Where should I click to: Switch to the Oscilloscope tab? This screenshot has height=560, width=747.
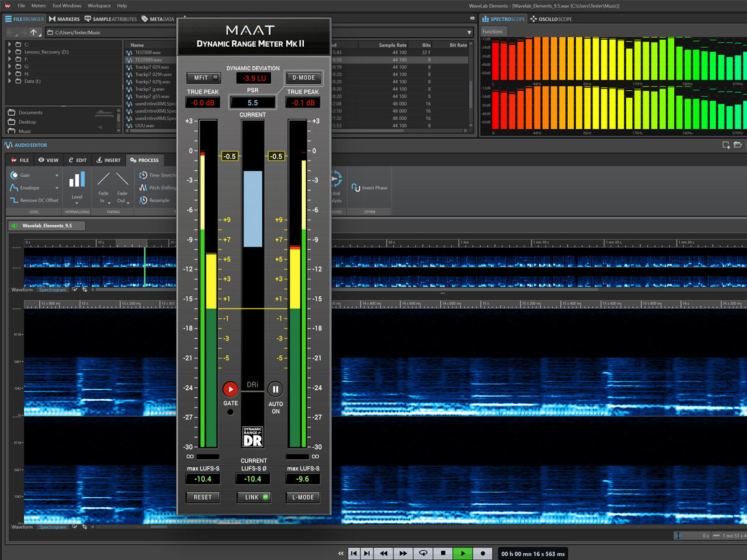552,19
